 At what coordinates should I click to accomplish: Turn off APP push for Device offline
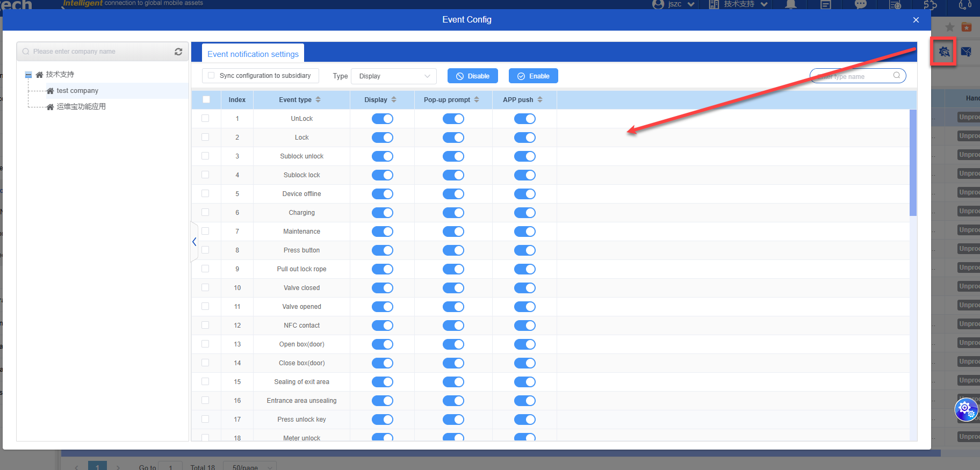[x=524, y=194]
